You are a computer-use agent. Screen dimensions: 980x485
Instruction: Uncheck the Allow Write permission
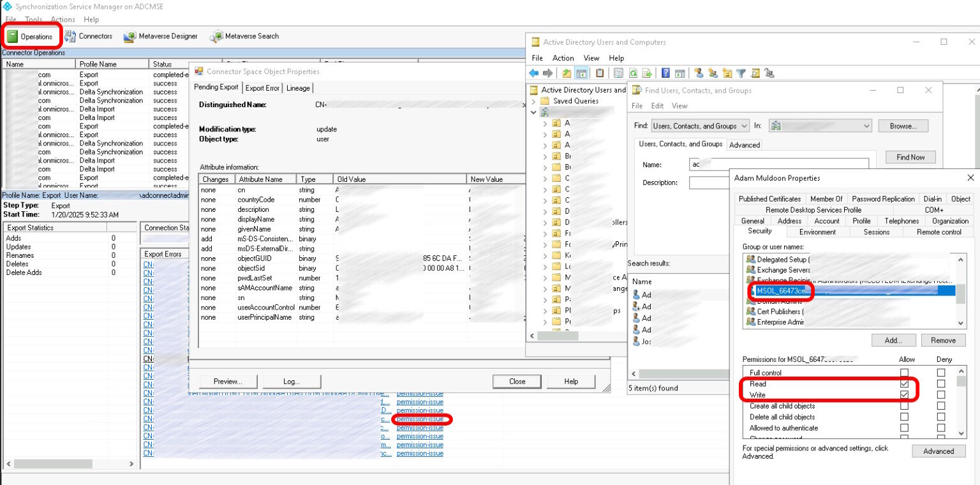(905, 395)
